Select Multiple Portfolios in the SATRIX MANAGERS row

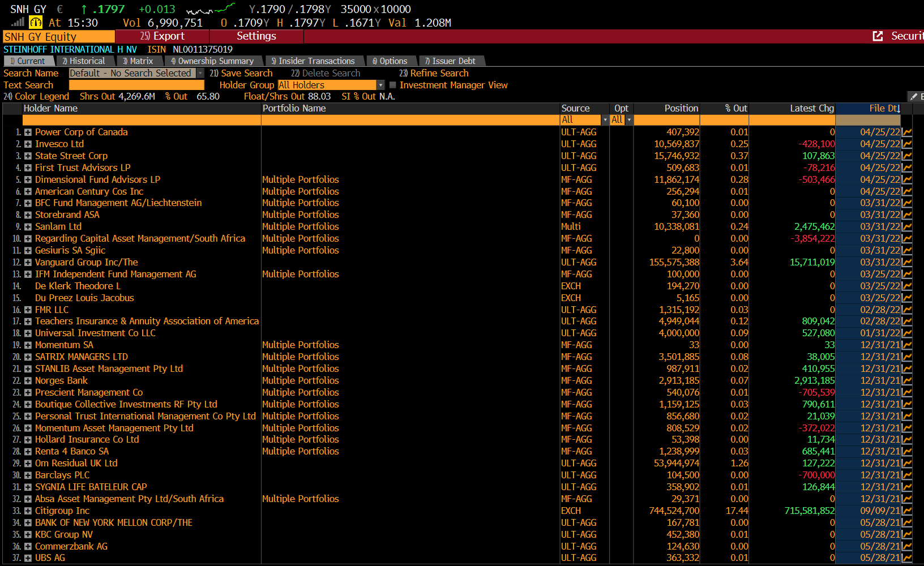(301, 357)
